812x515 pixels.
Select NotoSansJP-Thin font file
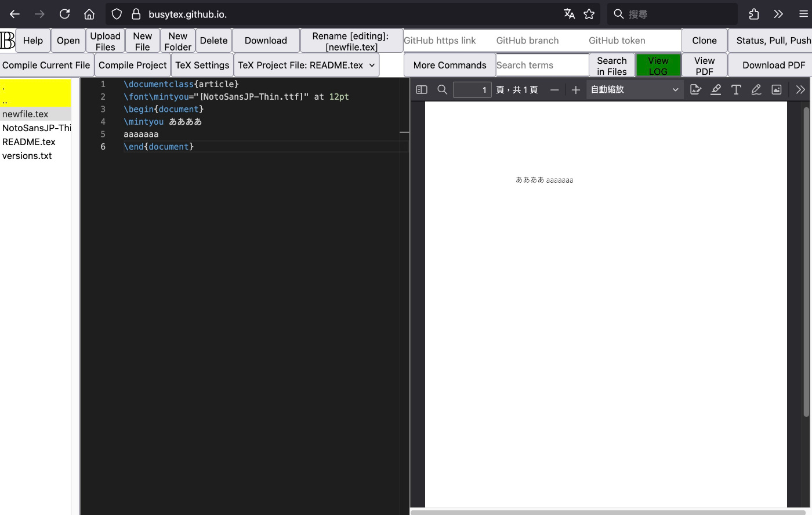point(35,128)
